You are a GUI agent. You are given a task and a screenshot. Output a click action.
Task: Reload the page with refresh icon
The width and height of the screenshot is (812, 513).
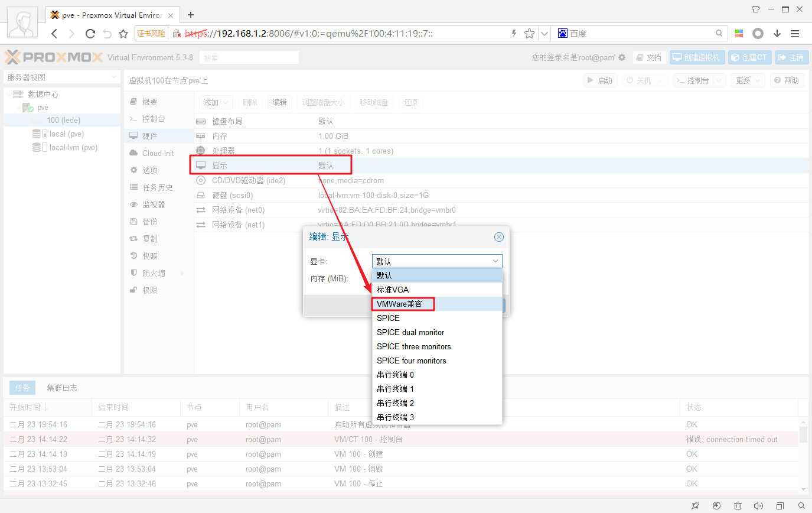click(90, 34)
